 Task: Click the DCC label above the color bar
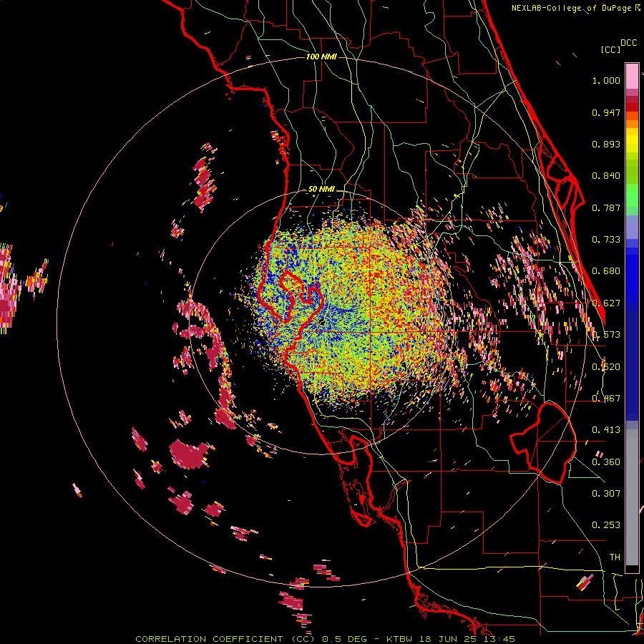point(628,43)
